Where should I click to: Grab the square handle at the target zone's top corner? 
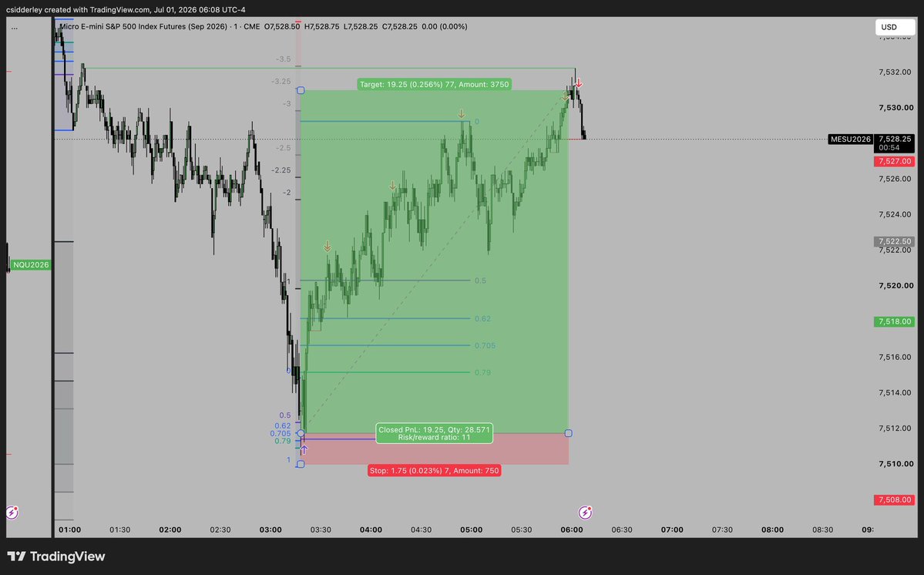click(301, 90)
